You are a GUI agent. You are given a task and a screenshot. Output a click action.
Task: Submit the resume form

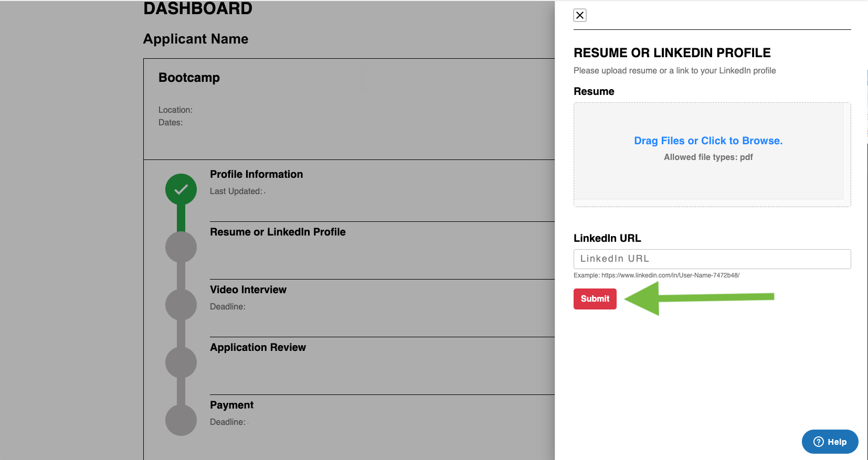point(595,298)
